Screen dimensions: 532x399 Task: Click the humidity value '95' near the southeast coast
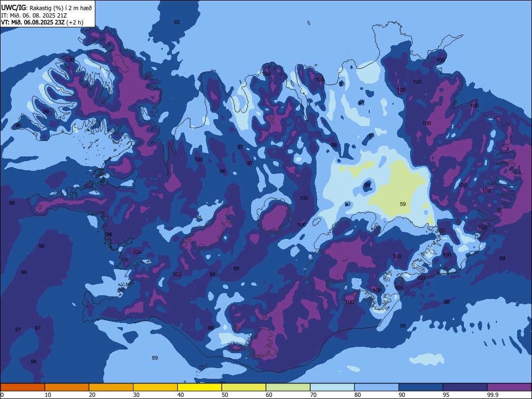pyautogui.click(x=402, y=326)
